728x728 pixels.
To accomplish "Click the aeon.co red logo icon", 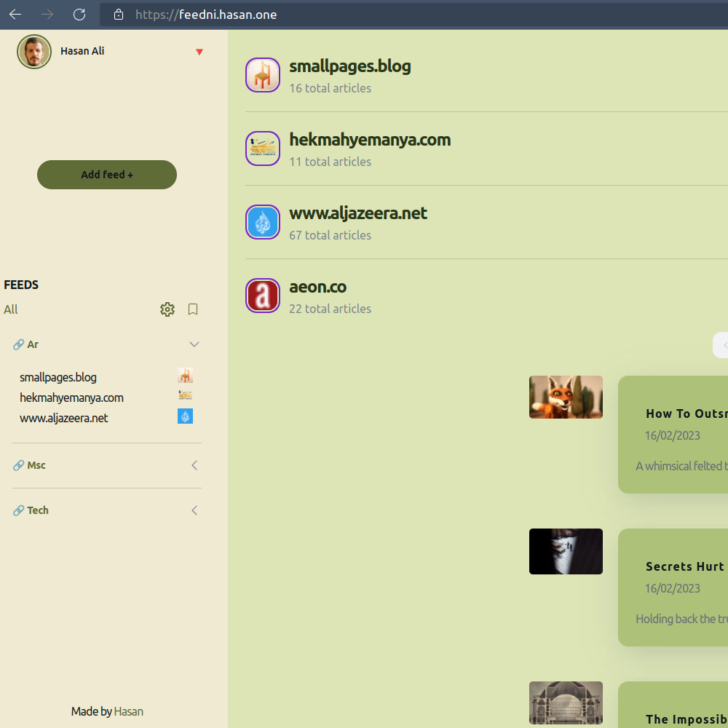I will 263,296.
